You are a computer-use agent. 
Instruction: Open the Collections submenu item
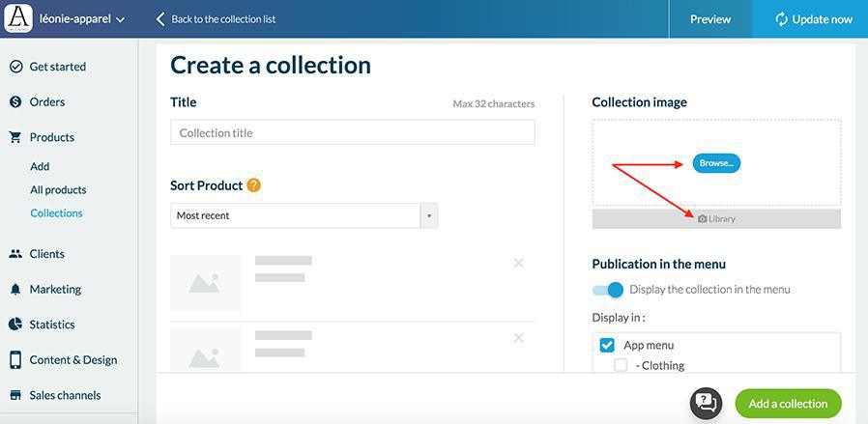(56, 213)
